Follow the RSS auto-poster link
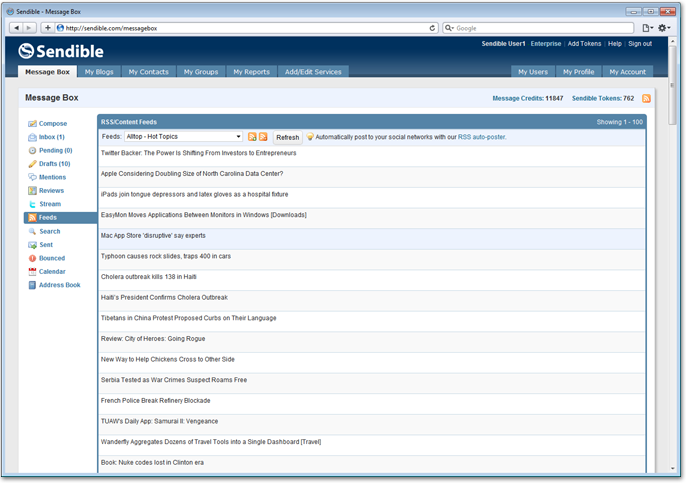This screenshot has height=485, width=690. coord(482,137)
